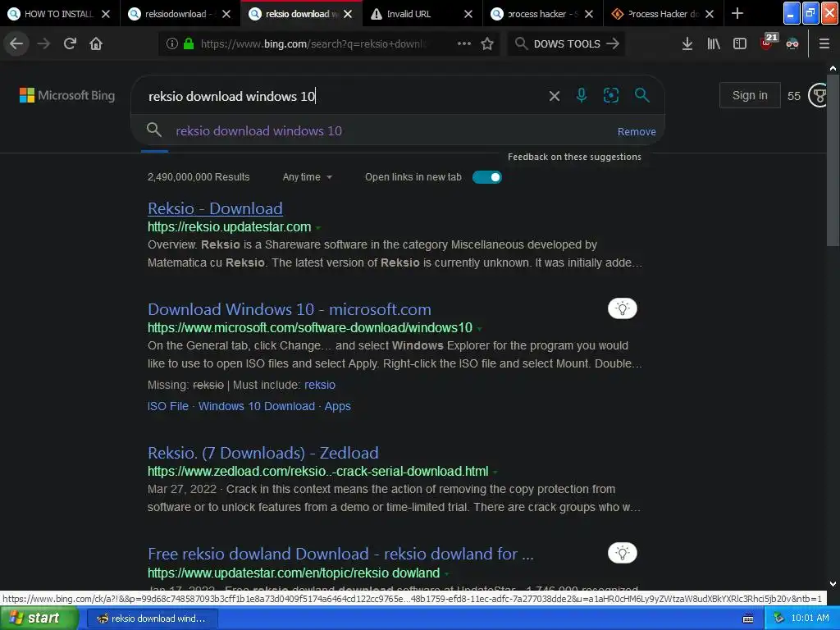Close the Invalid URL tab
The width and height of the screenshot is (840, 630).
468,14
